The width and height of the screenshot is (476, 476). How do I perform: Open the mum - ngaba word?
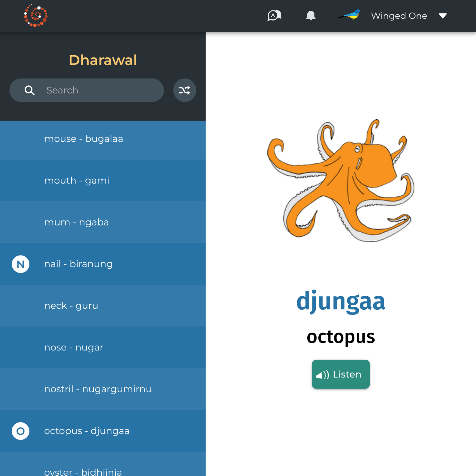[x=103, y=222]
